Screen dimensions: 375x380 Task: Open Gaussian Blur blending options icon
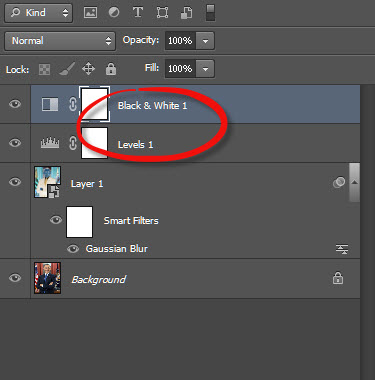pyautogui.click(x=342, y=249)
